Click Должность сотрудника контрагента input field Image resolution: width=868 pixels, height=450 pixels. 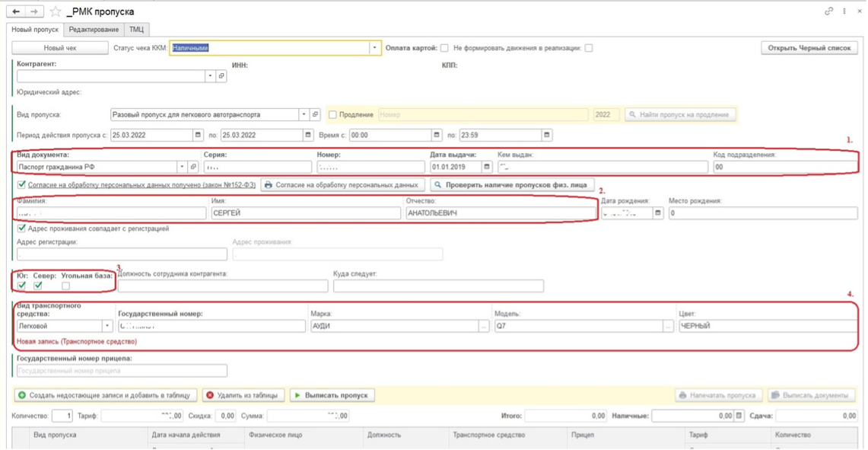click(223, 286)
